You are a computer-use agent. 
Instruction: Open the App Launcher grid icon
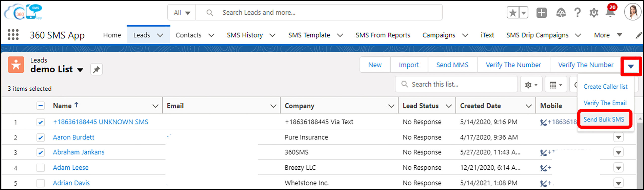[x=13, y=35]
